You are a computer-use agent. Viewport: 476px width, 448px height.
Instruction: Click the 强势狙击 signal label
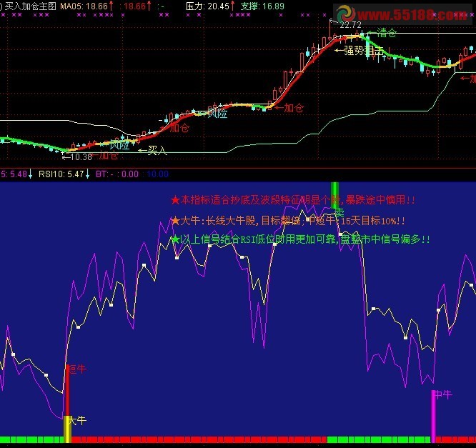coord(363,51)
